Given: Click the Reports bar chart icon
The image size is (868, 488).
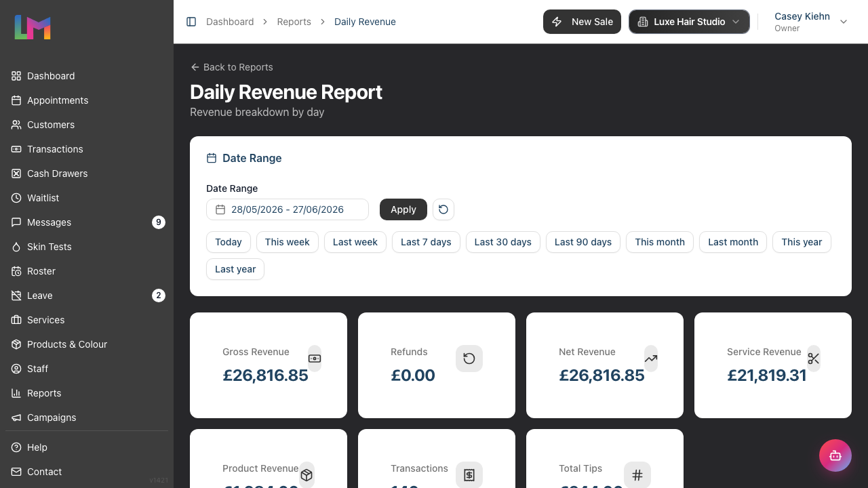Looking at the screenshot, I should [16, 393].
